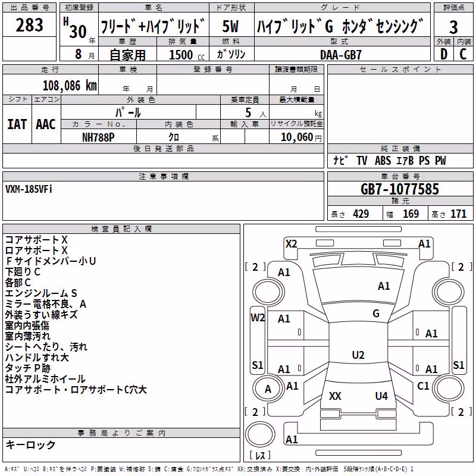476x476 pixels.
Task: Select the note "シートへたり、汚れ"
Action: 46,346
